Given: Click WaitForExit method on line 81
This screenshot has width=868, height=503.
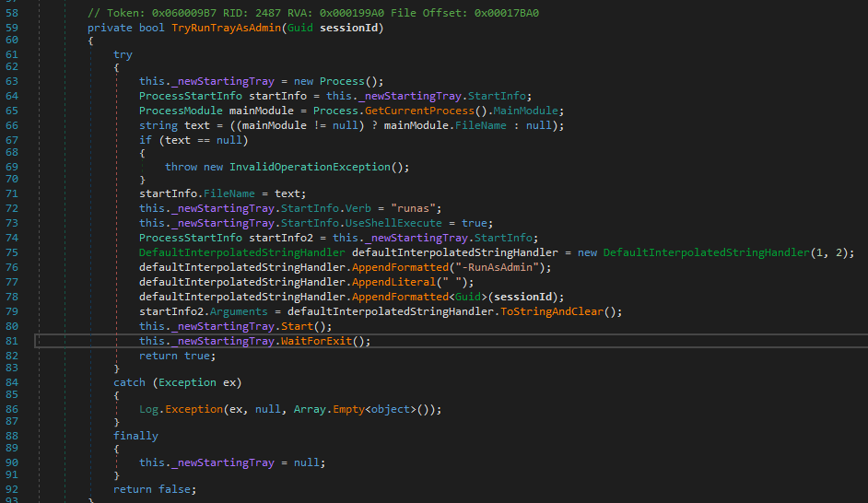Looking at the screenshot, I should point(316,341).
